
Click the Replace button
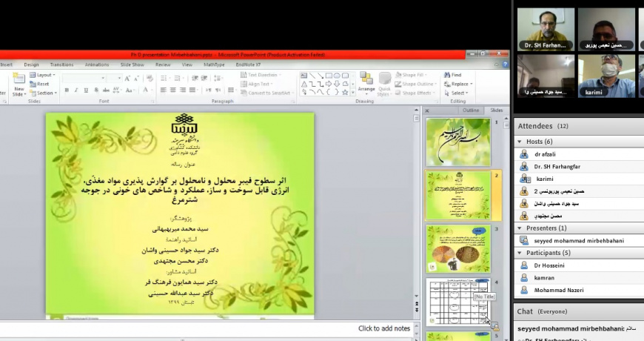pyautogui.click(x=458, y=84)
